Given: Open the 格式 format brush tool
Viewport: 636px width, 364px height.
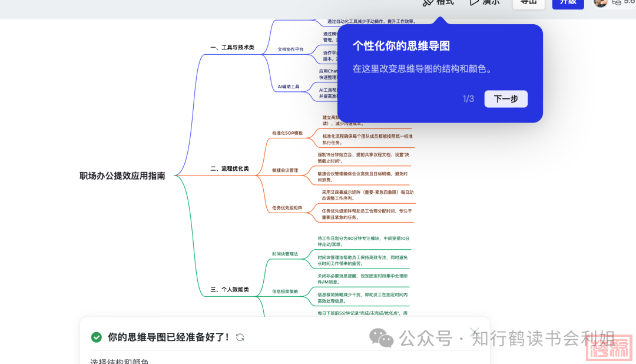Looking at the screenshot, I should coord(438,2).
